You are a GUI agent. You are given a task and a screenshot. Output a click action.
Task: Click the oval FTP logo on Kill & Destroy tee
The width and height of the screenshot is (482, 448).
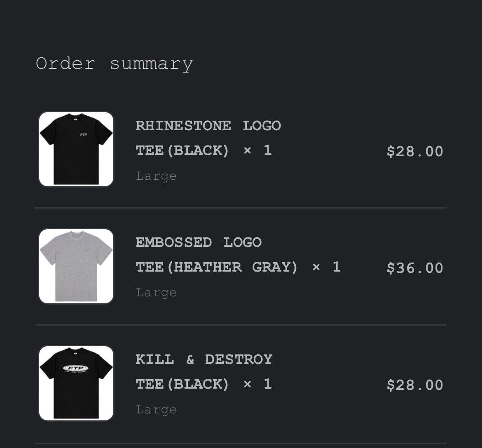tap(76, 369)
